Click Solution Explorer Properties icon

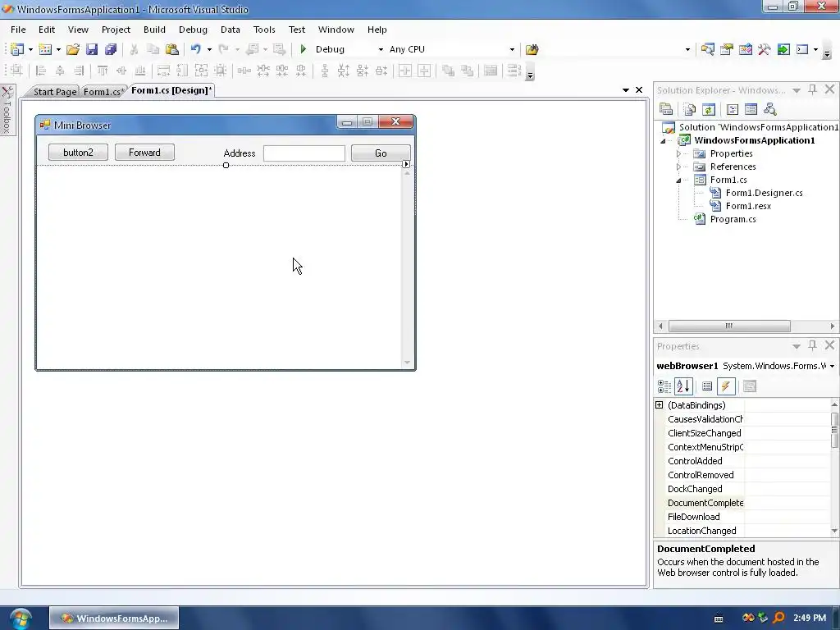point(666,109)
